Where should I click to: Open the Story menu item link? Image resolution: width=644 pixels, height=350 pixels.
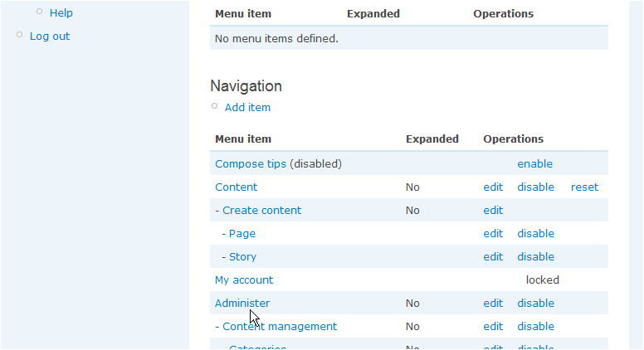242,256
